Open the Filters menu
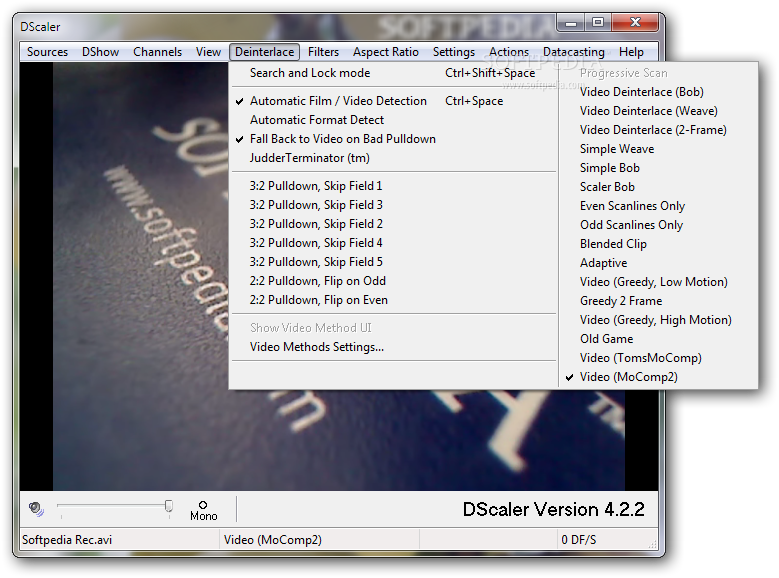The image size is (779, 578). click(323, 52)
